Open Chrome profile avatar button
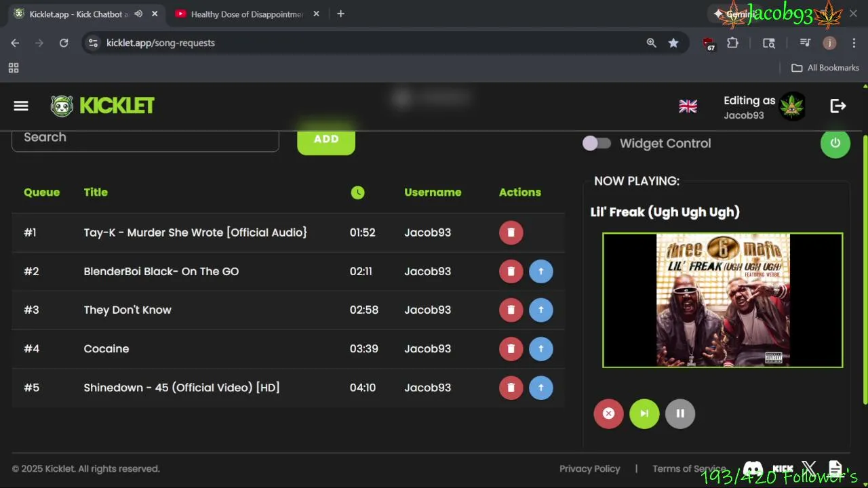Screen dimensions: 868x488 [x=829, y=43]
